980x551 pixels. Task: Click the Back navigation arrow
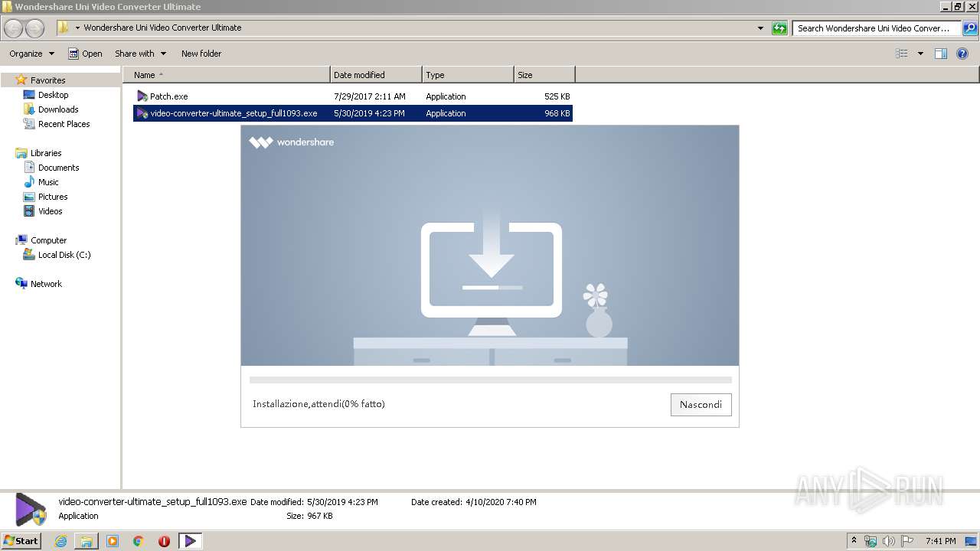(14, 28)
